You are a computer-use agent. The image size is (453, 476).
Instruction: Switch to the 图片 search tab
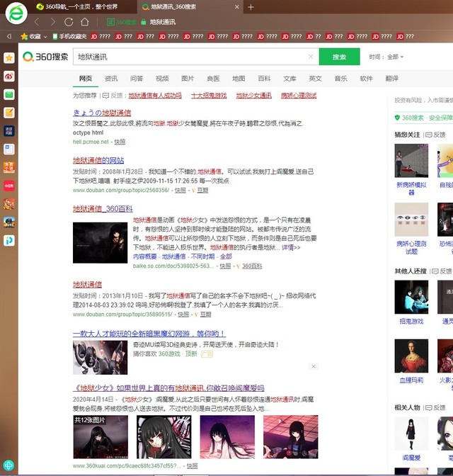click(x=188, y=79)
